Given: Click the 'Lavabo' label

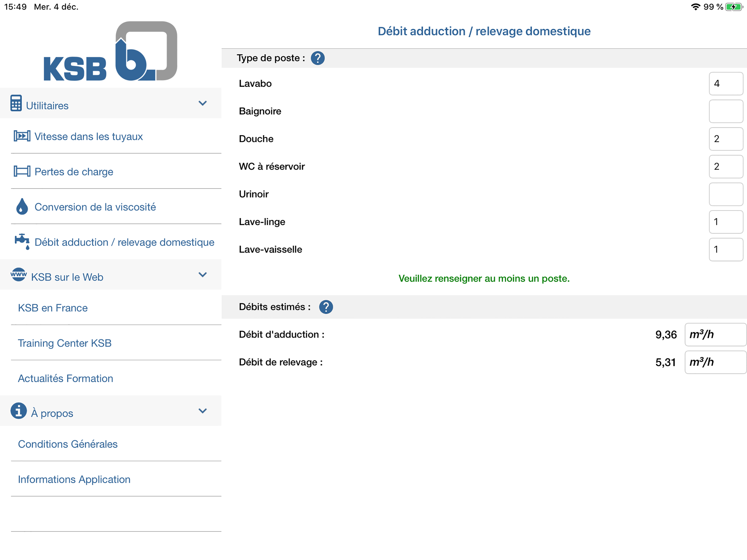Looking at the screenshot, I should click(255, 83).
